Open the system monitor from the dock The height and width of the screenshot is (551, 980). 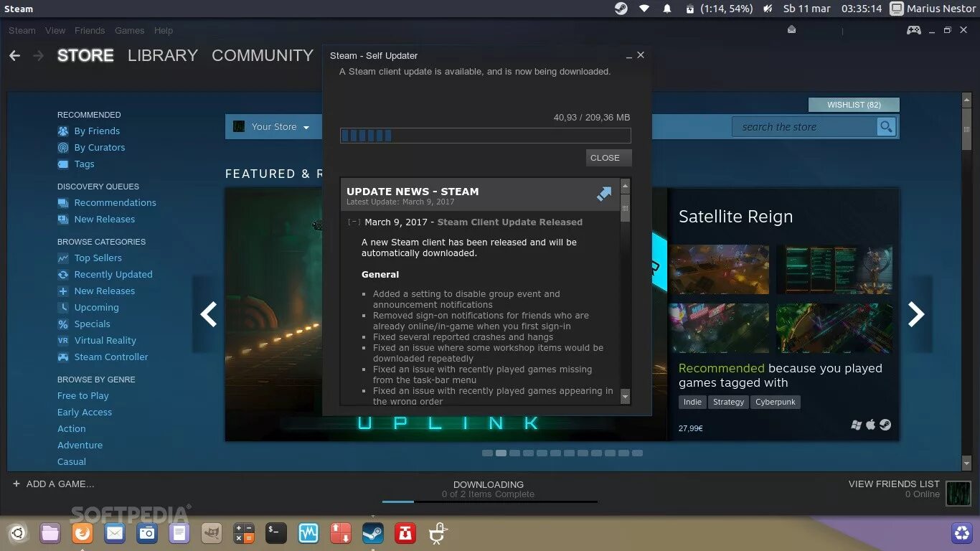point(308,533)
